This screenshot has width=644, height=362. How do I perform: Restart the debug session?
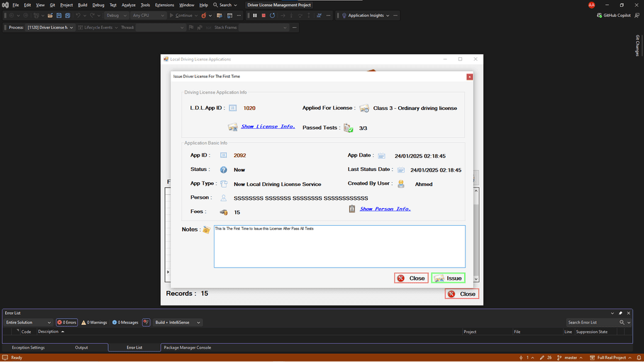pyautogui.click(x=272, y=15)
